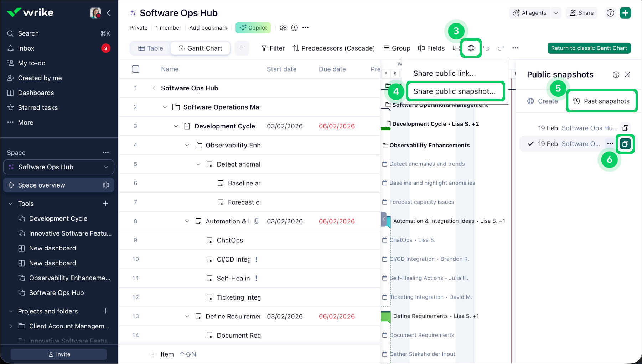Click the globe public sharing icon
This screenshot has height=364, width=642.
click(x=471, y=48)
